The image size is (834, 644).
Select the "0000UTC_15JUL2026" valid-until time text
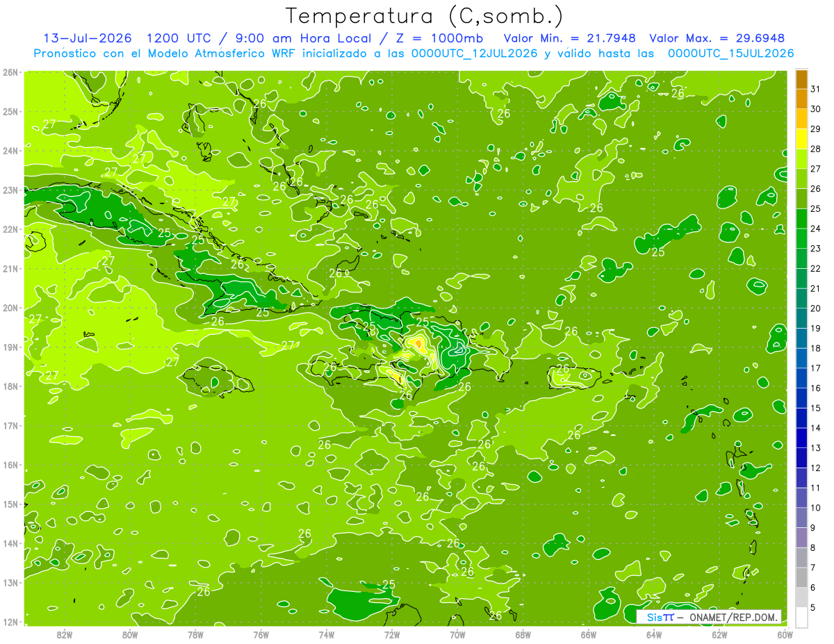pyautogui.click(x=730, y=53)
